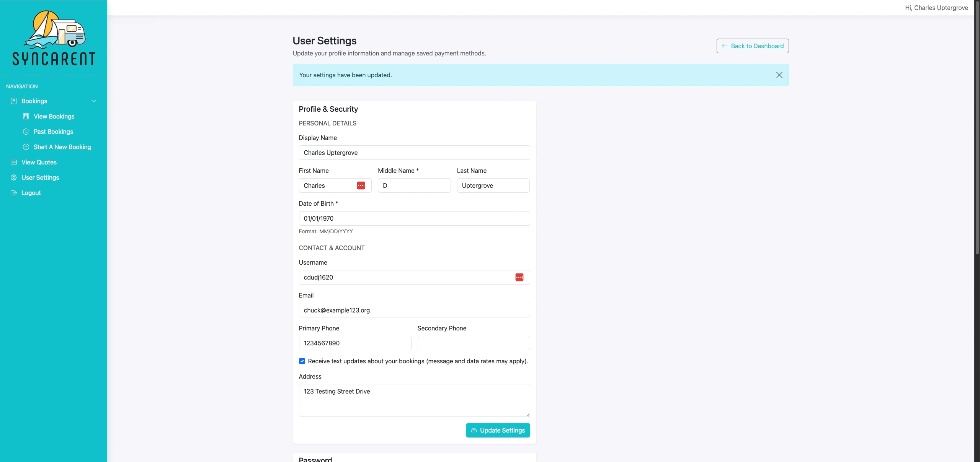Click Back to Dashboard button

click(x=753, y=46)
